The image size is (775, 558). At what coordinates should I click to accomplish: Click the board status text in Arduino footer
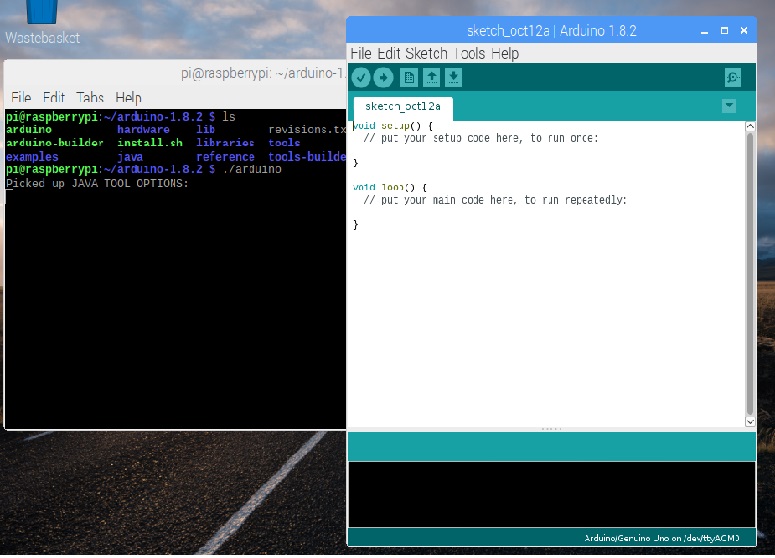coord(662,538)
